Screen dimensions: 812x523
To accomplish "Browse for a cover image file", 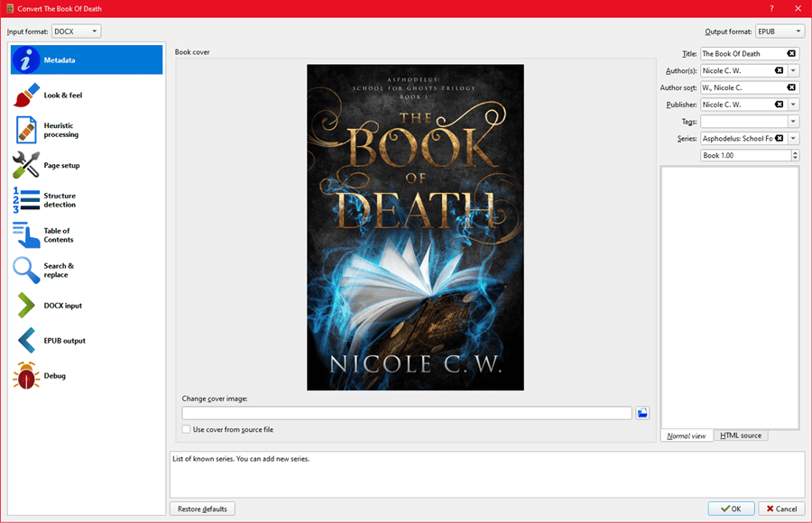I will [642, 413].
